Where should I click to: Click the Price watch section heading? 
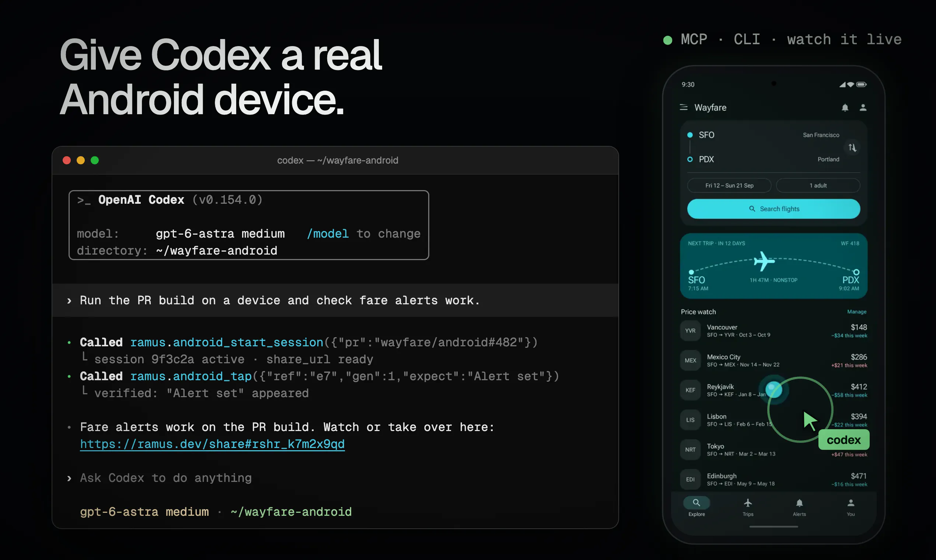pyautogui.click(x=698, y=312)
